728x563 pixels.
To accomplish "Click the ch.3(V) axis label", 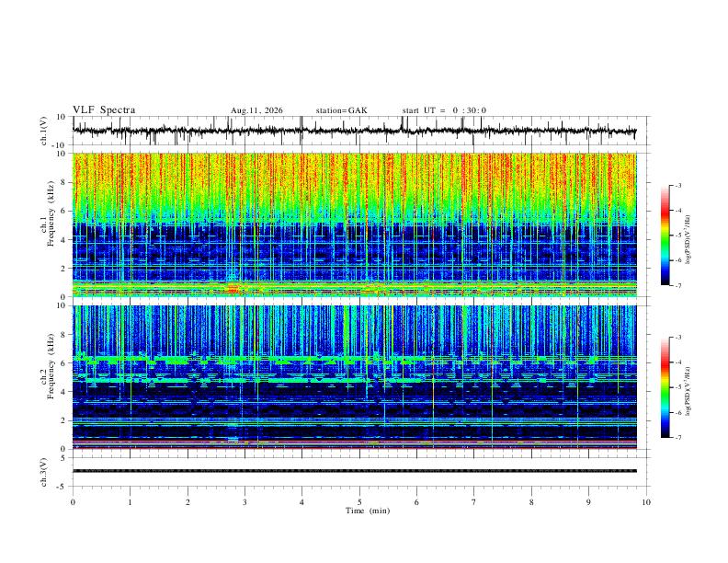I will pyautogui.click(x=44, y=472).
